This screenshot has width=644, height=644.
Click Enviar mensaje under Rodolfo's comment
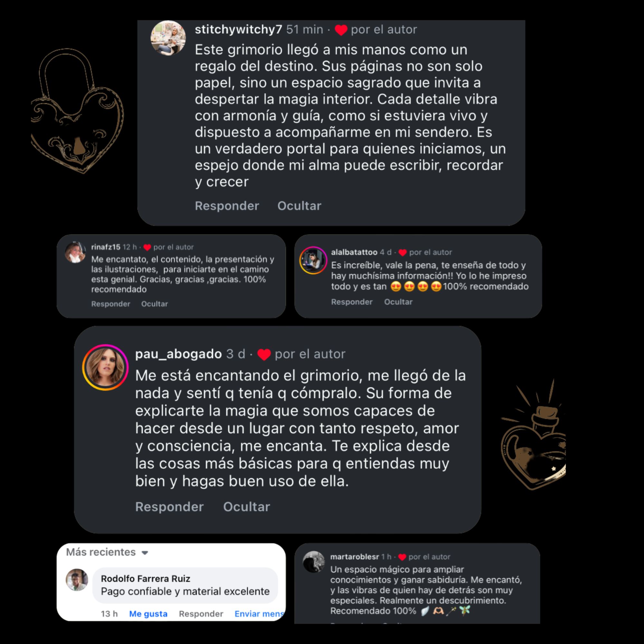pyautogui.click(x=259, y=614)
